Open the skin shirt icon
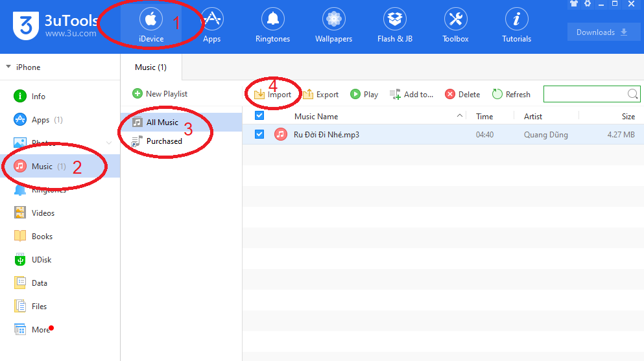 click(574, 4)
